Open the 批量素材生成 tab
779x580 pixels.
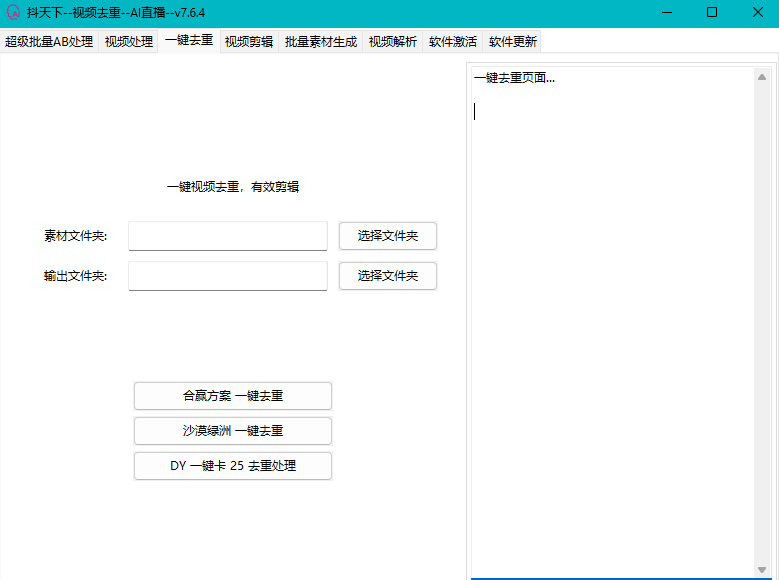coord(321,42)
